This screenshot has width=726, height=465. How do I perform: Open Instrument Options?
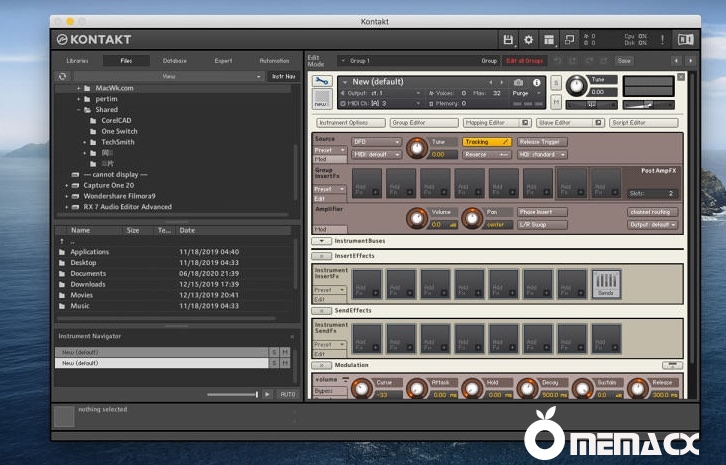351,123
